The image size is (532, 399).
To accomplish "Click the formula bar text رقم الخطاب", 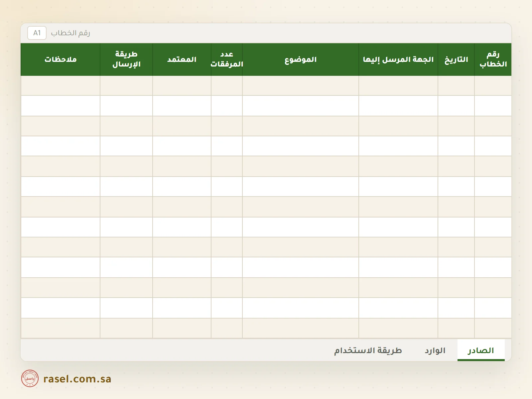I will click(x=70, y=33).
